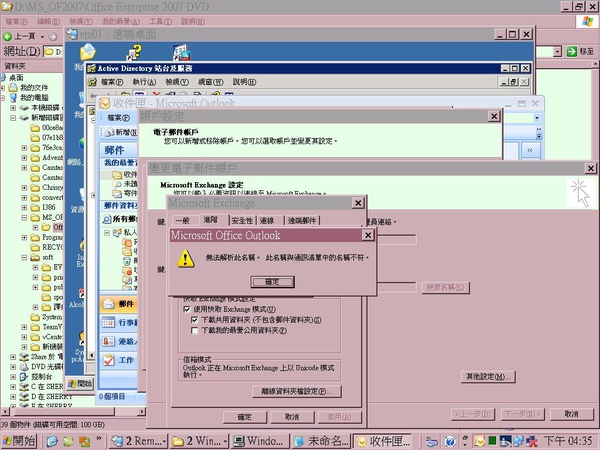
Task: Select the I386 folder icon
Action: click(35, 207)
